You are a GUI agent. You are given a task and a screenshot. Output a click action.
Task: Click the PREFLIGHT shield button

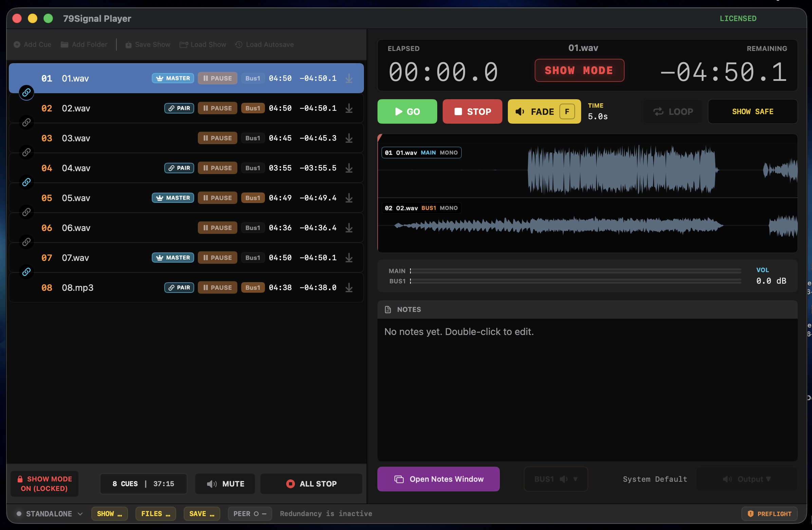[769, 514]
